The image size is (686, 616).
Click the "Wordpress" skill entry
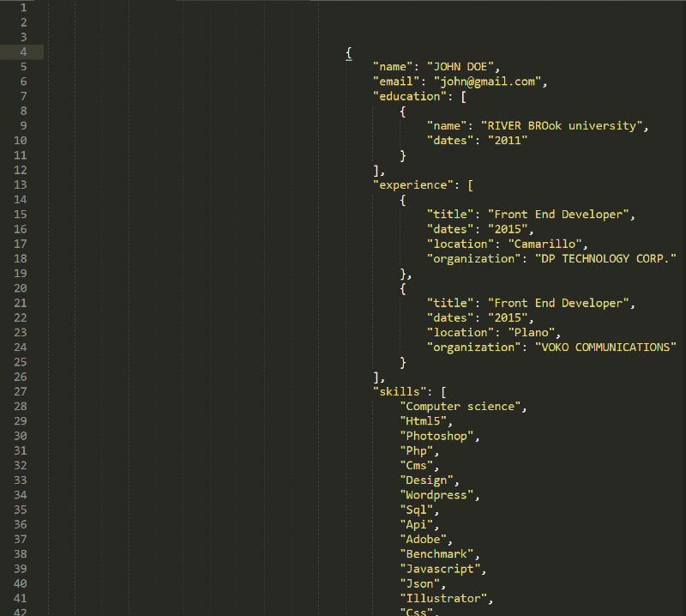click(x=436, y=495)
